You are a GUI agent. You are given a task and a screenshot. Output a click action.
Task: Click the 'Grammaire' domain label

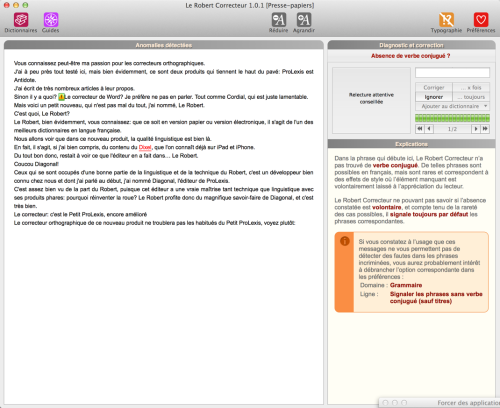[x=406, y=285]
